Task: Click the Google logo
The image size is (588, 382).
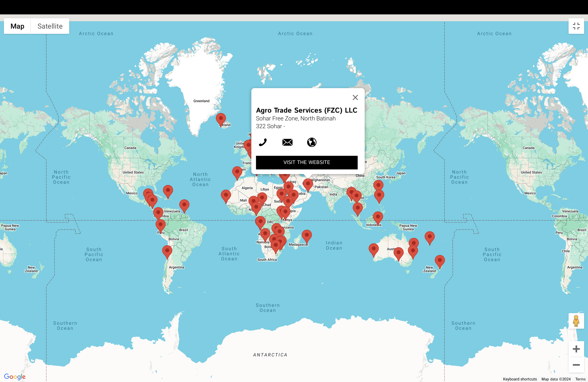Action: tap(15, 377)
